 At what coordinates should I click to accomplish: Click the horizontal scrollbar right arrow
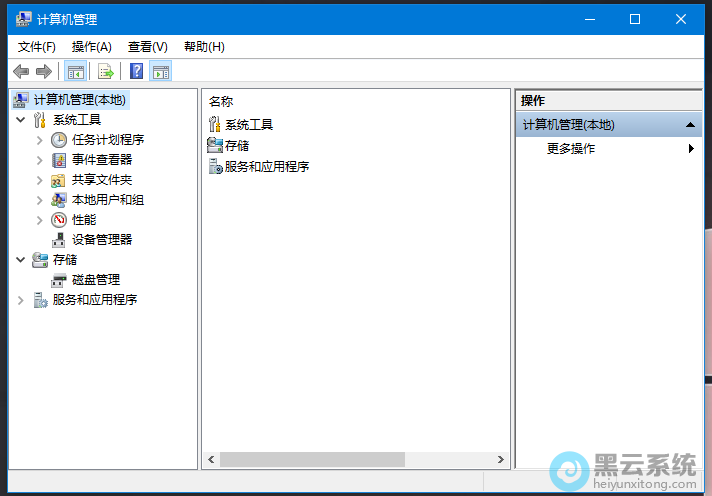[x=500, y=459]
